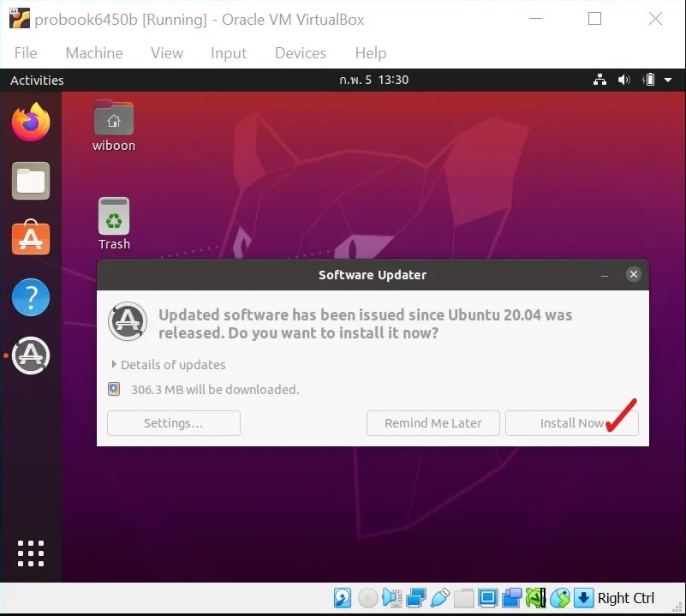Open the Trash icon on the desktop

pyautogui.click(x=113, y=212)
